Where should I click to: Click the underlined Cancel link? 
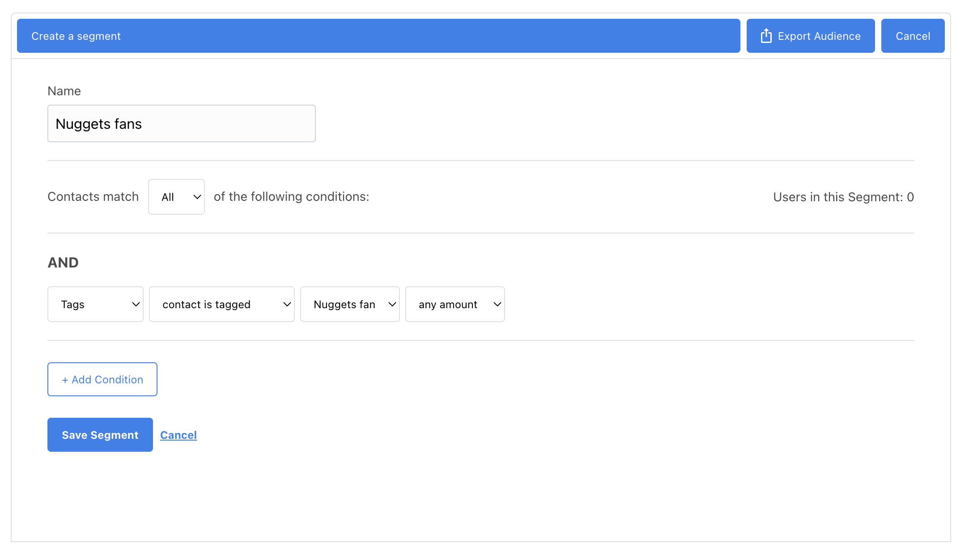[178, 435]
